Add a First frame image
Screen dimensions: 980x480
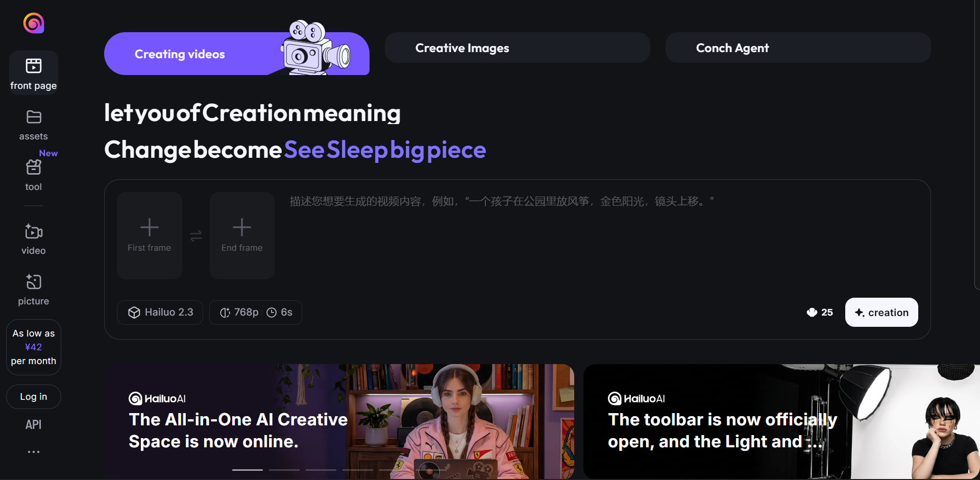pyautogui.click(x=150, y=235)
